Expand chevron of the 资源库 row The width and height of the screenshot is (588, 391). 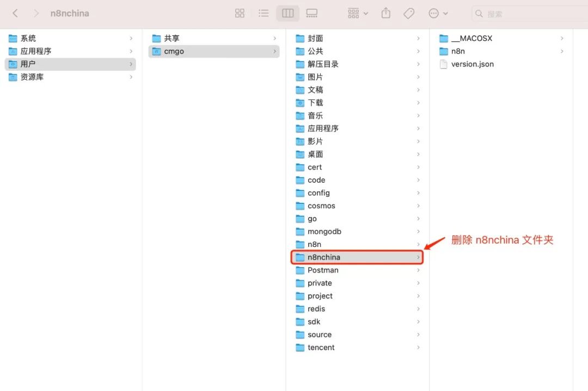coord(131,77)
